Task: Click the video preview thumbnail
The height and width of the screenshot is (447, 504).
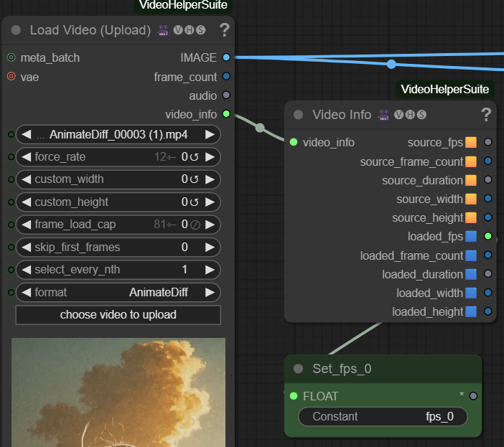Action: (x=118, y=392)
